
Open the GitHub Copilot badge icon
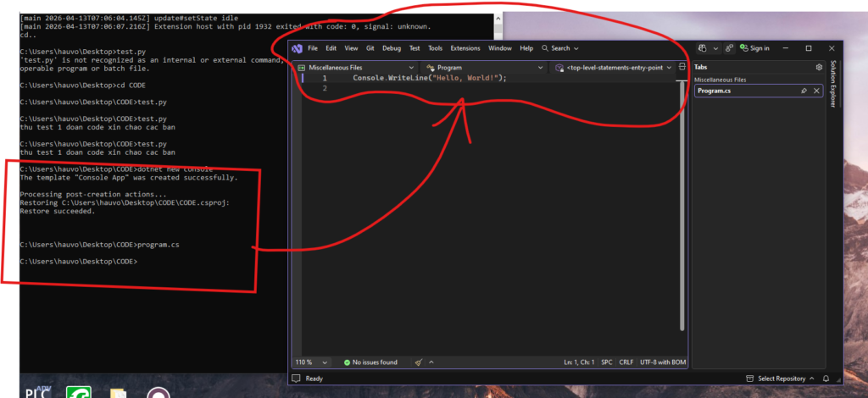[702, 48]
